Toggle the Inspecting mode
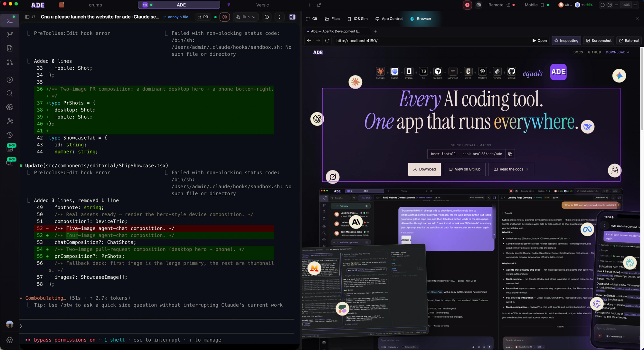Viewport: 644px width, 350px height. coord(566,41)
